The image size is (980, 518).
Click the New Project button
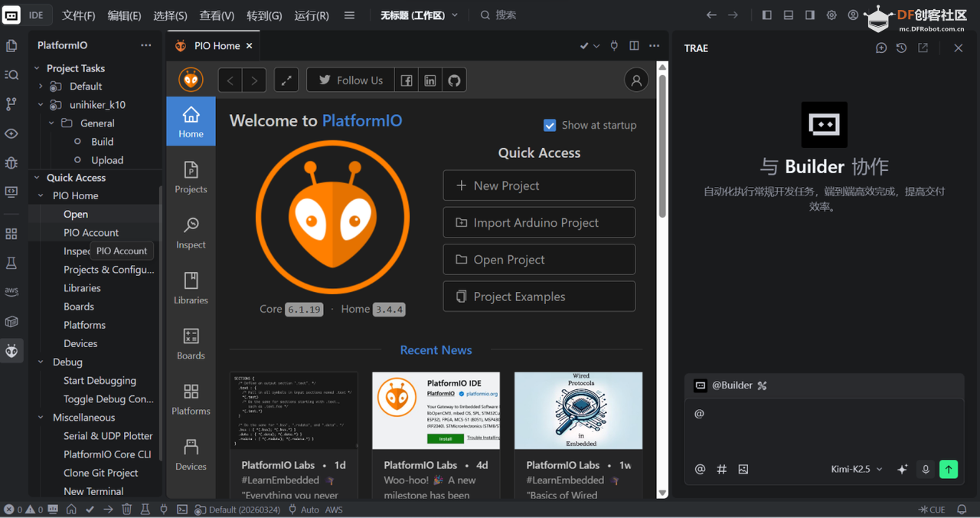tap(539, 185)
